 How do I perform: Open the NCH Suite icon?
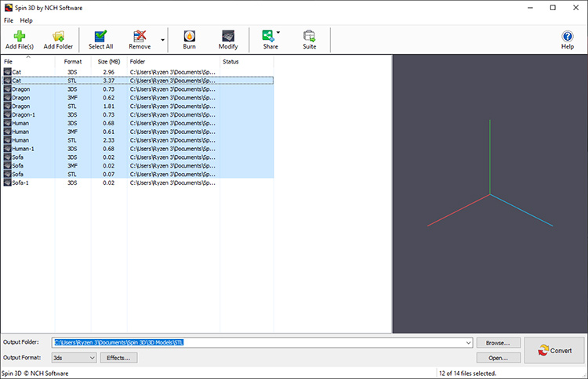pos(310,40)
